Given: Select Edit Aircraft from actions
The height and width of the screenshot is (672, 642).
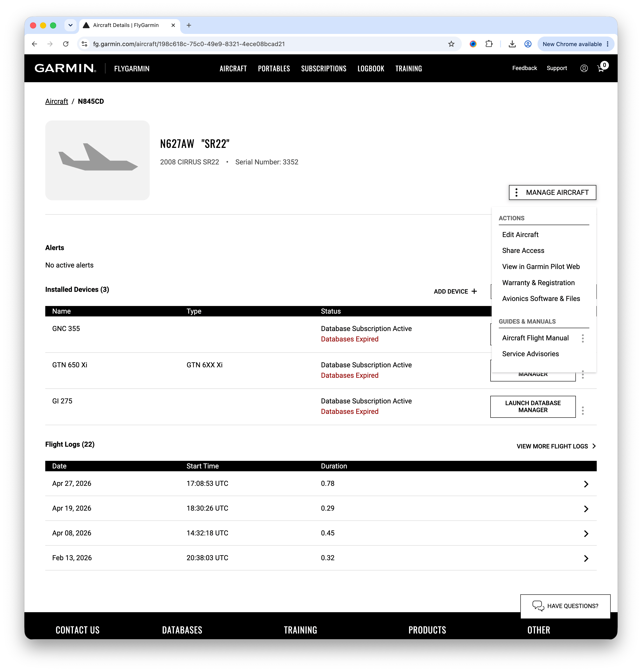Looking at the screenshot, I should point(520,235).
